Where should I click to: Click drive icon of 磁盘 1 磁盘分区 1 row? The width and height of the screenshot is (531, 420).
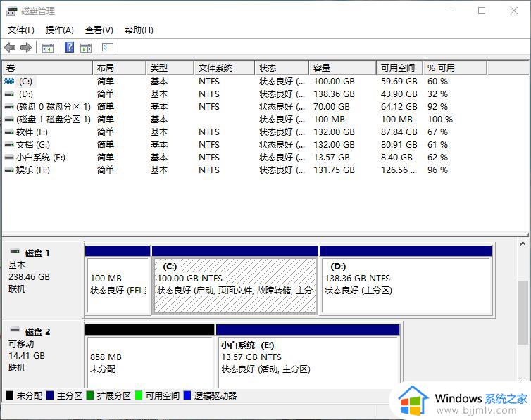tap(9, 120)
